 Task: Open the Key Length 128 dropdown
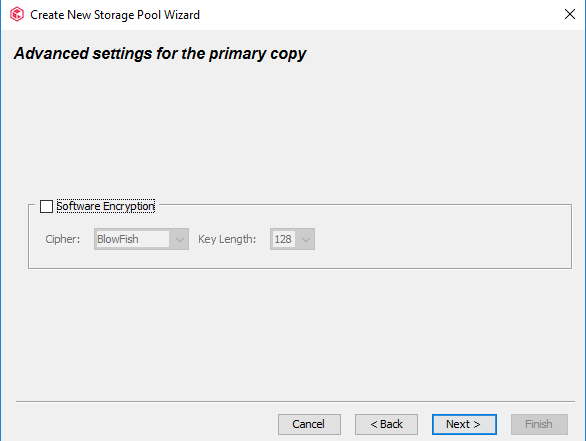coord(292,239)
